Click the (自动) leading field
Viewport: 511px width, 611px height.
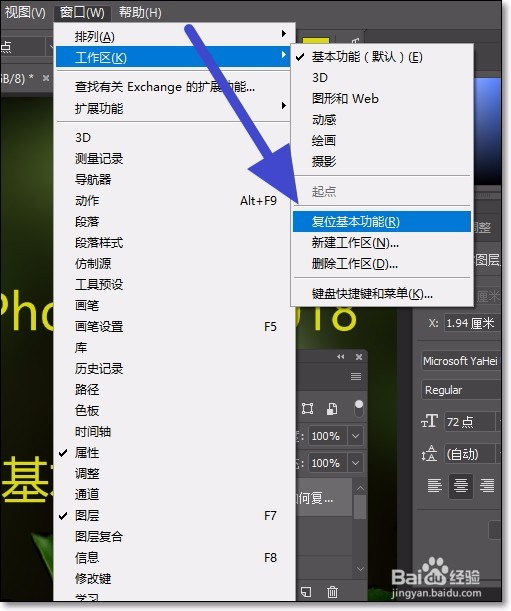470,454
